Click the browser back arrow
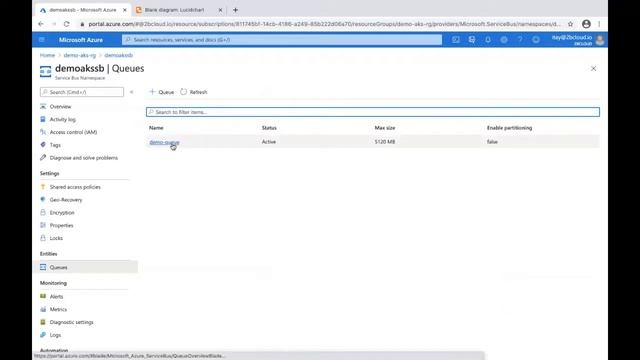The height and width of the screenshot is (360, 640). (x=41, y=24)
